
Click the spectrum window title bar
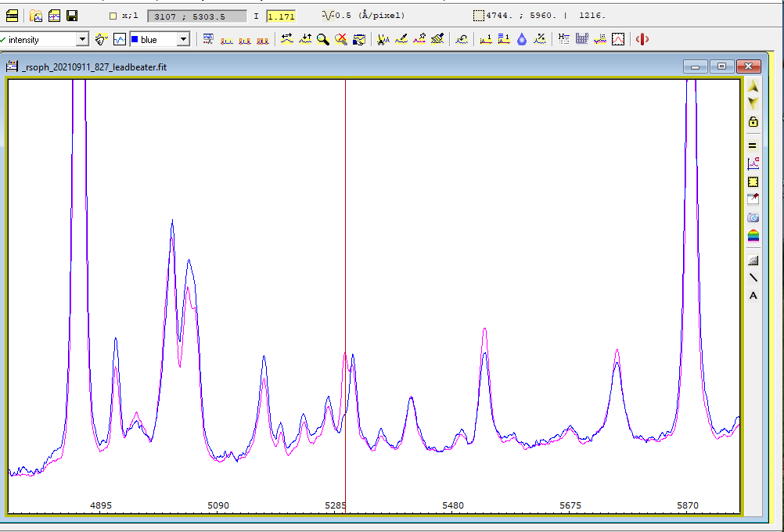[313, 67]
